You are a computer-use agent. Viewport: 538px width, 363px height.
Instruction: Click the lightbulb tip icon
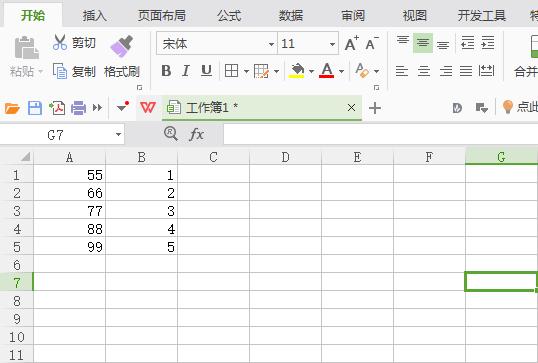507,107
